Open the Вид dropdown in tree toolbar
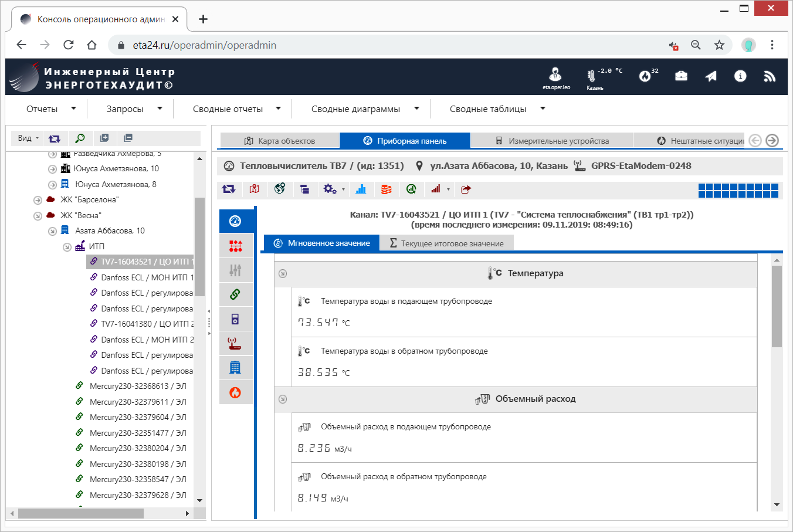This screenshot has height=532, width=793. point(28,138)
